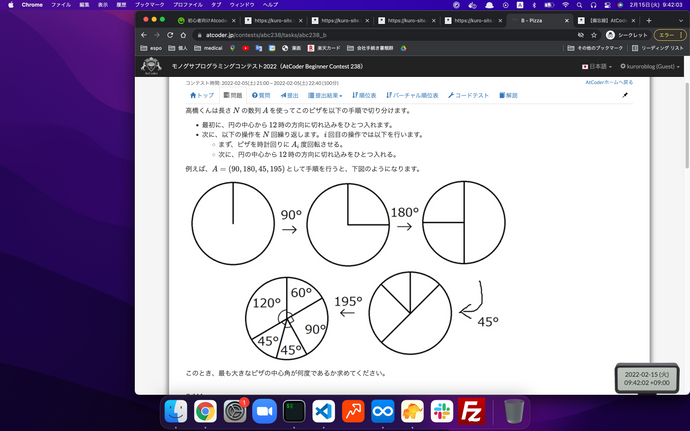Click the eye-slash tracking icon in address bar
Viewport: 690px width, 431px height.
(581, 35)
